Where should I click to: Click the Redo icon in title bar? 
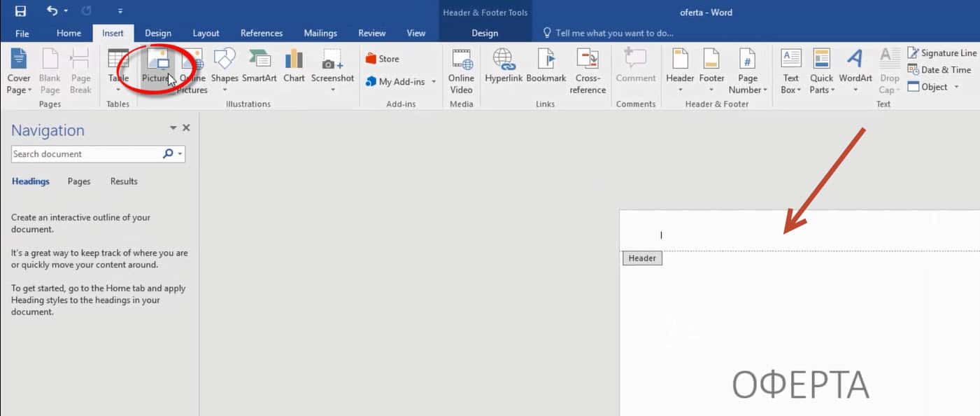86,11
